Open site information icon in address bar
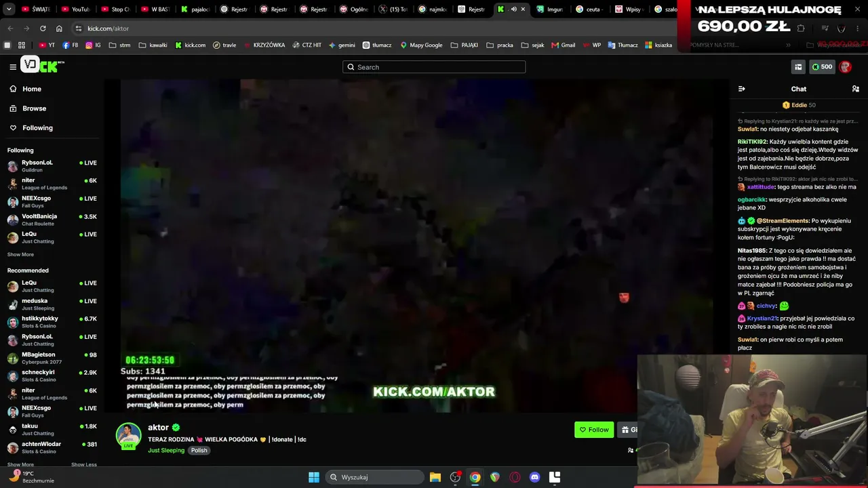The image size is (868, 488). [x=79, y=28]
